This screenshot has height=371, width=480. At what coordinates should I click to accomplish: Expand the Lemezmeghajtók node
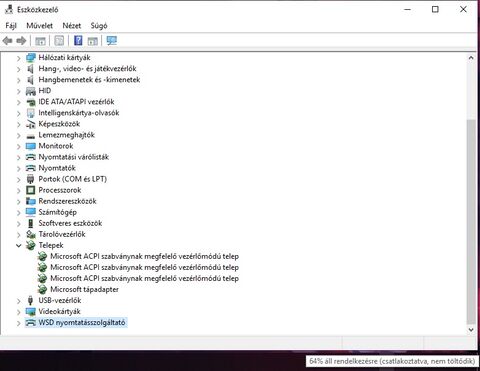pos(19,135)
